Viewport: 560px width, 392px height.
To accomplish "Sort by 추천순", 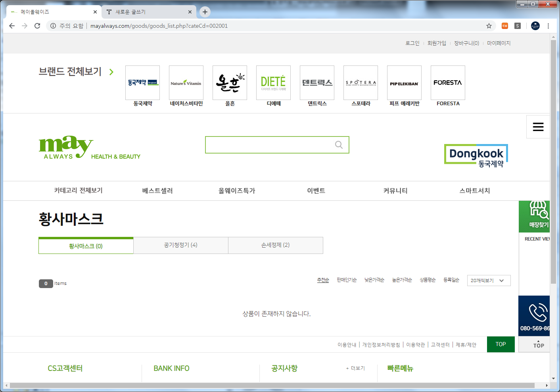I will (x=323, y=280).
